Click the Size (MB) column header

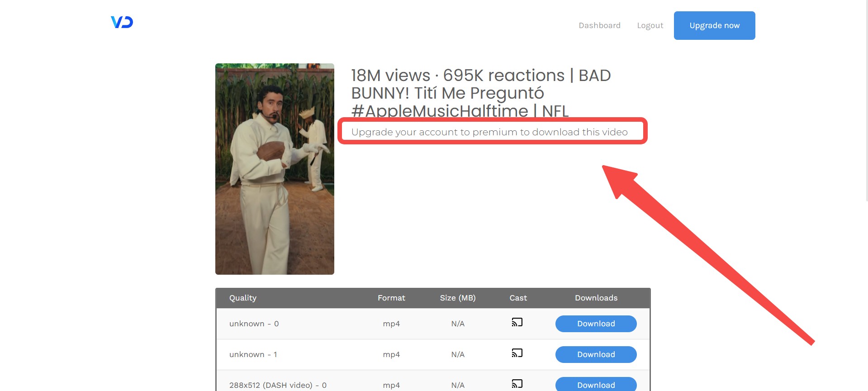[458, 298]
